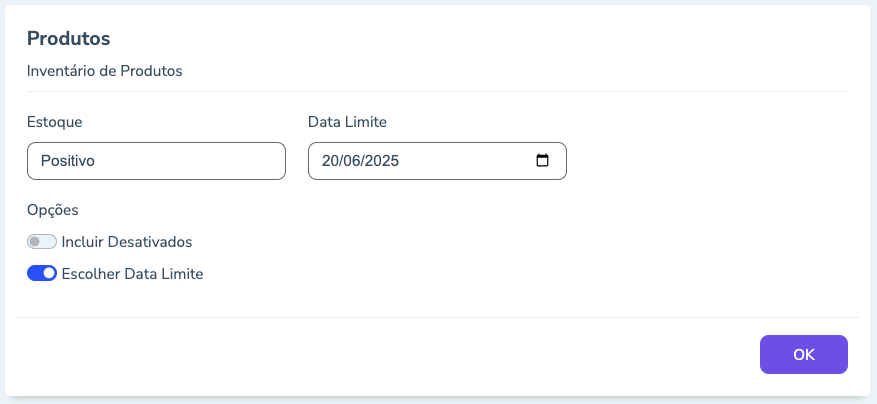Select the day "20" in the date field
This screenshot has width=877, height=404.
331,160
